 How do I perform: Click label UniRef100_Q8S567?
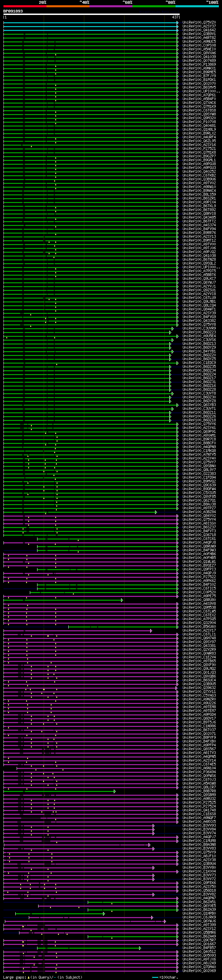point(199,749)
